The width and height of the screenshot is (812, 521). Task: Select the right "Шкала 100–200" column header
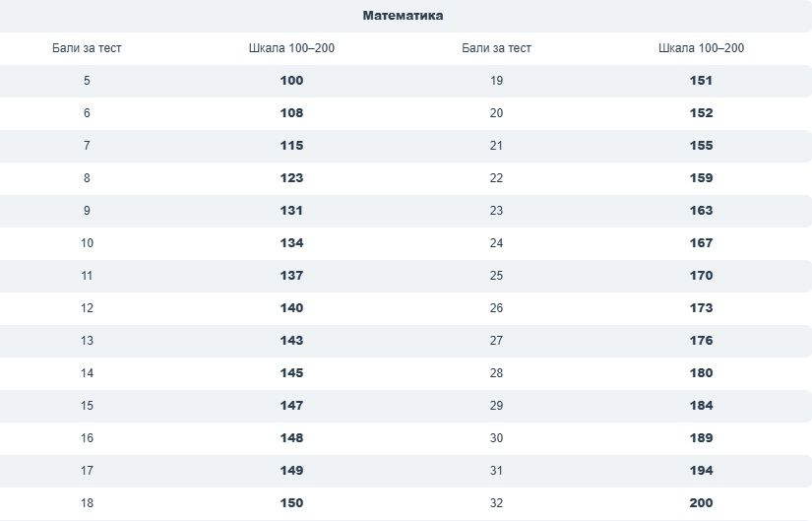click(701, 48)
